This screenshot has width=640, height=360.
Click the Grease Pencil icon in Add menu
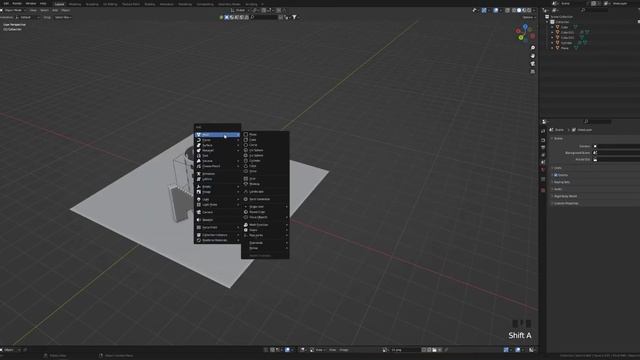click(x=199, y=167)
